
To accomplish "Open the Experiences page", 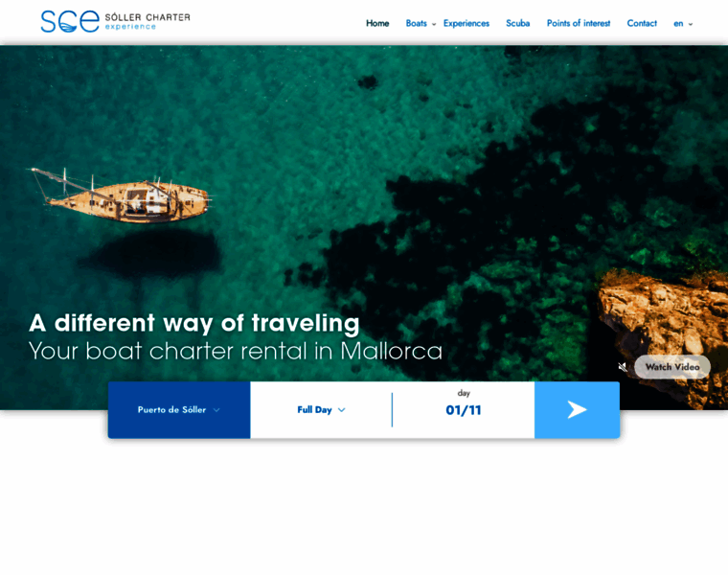I will coord(466,23).
